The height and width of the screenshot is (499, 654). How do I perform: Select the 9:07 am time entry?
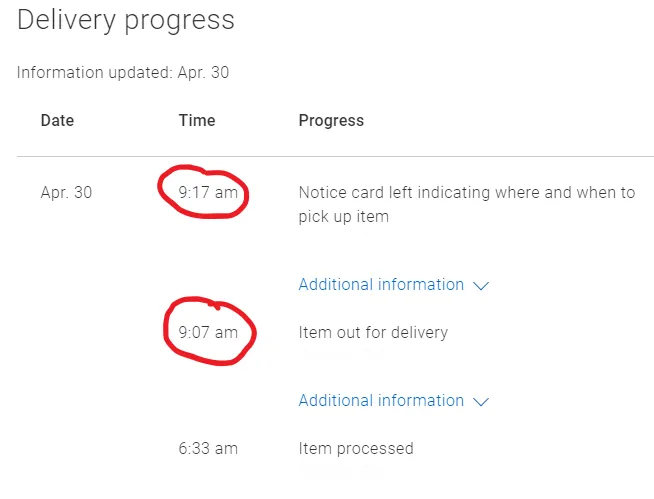coord(208,333)
